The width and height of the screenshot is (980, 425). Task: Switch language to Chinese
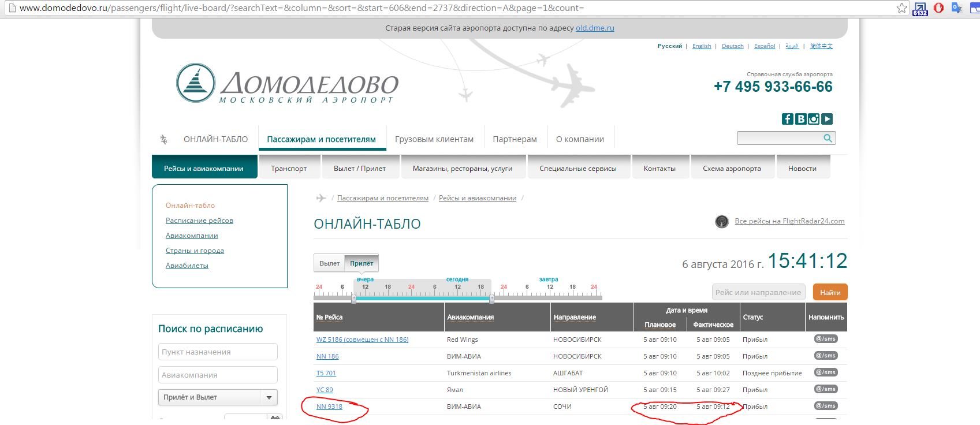(x=821, y=46)
